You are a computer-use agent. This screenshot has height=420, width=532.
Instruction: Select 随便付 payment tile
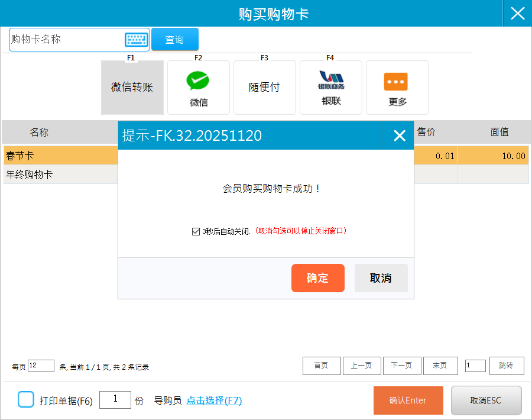(x=264, y=88)
